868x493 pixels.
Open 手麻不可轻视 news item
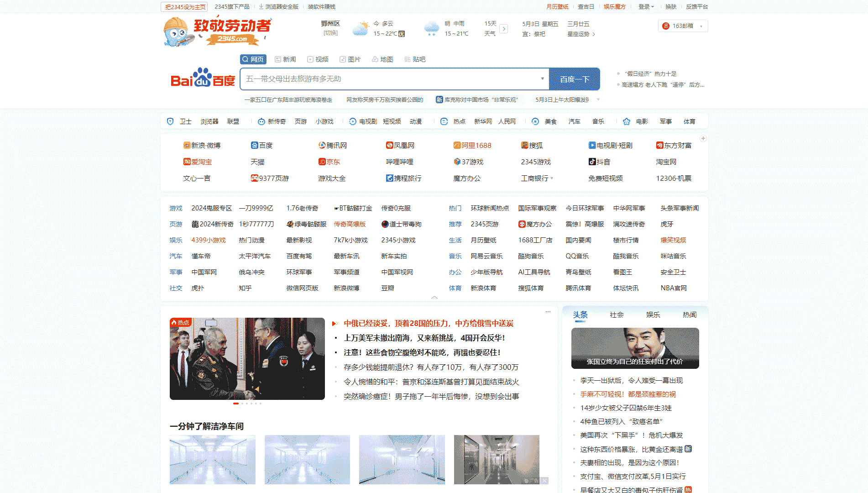pos(628,394)
